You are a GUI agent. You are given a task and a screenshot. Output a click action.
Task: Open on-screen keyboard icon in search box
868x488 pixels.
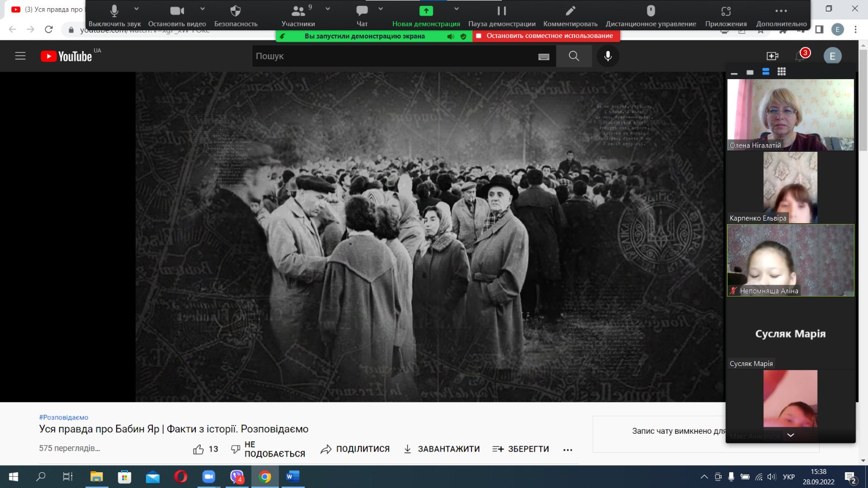(x=544, y=56)
